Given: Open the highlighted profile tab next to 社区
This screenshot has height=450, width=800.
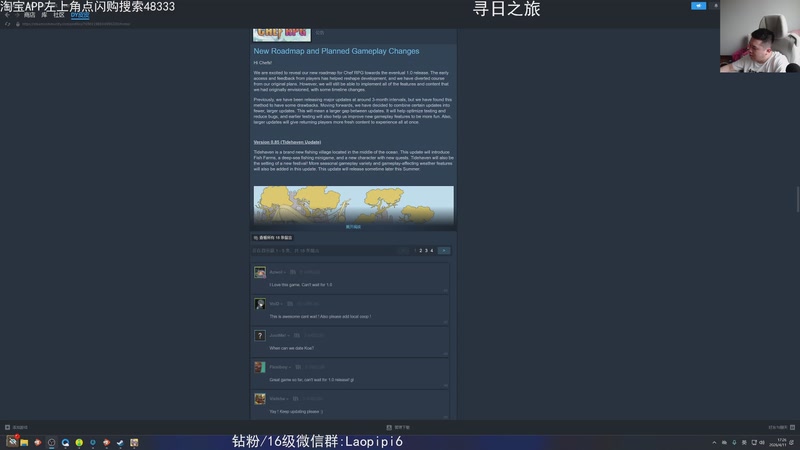Looking at the screenshot, I should [80, 15].
